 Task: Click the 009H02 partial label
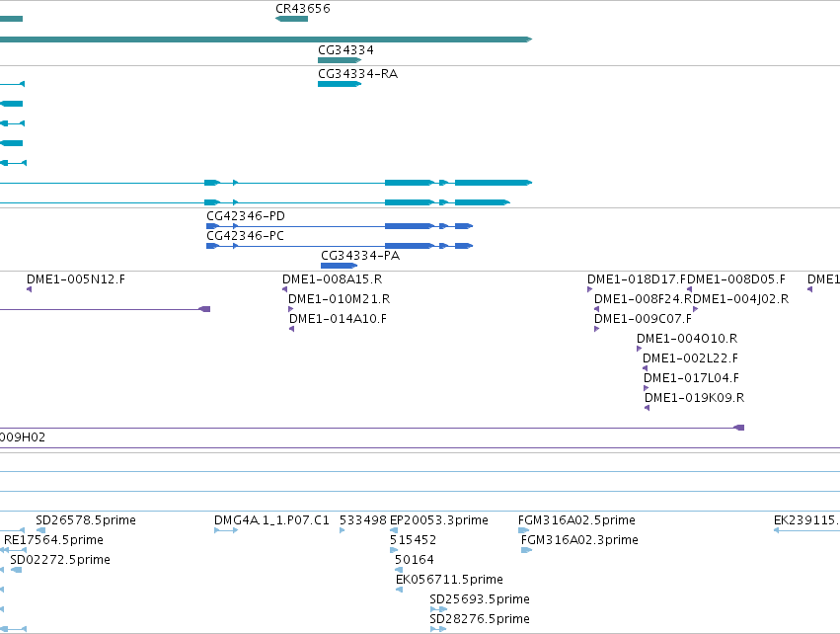(23, 437)
